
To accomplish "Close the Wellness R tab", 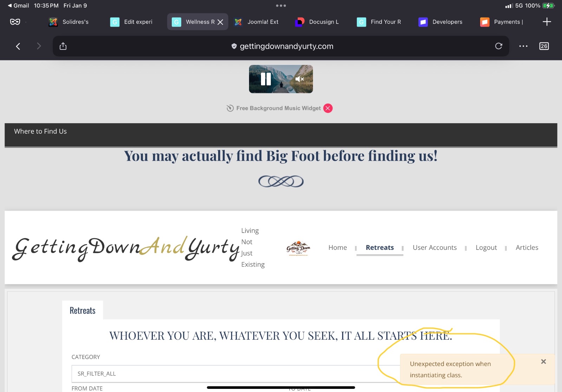I will click(x=221, y=22).
